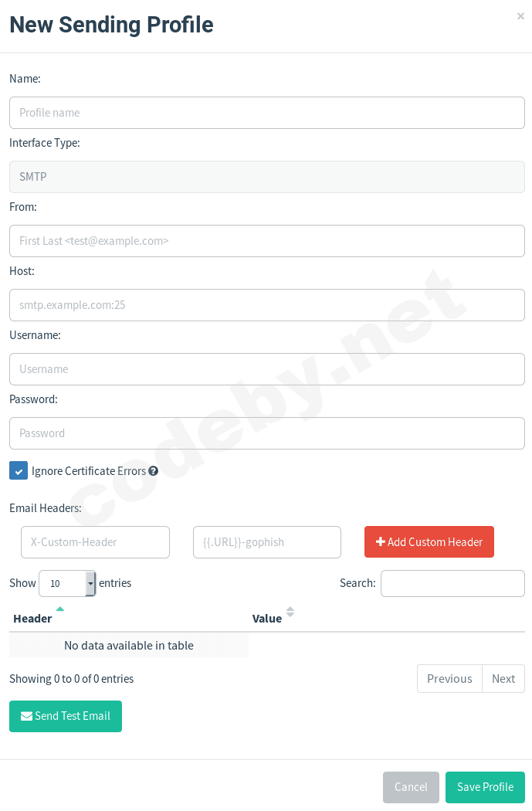Click Add Custom Header button
The width and height of the screenshot is (532, 811).
[429, 542]
